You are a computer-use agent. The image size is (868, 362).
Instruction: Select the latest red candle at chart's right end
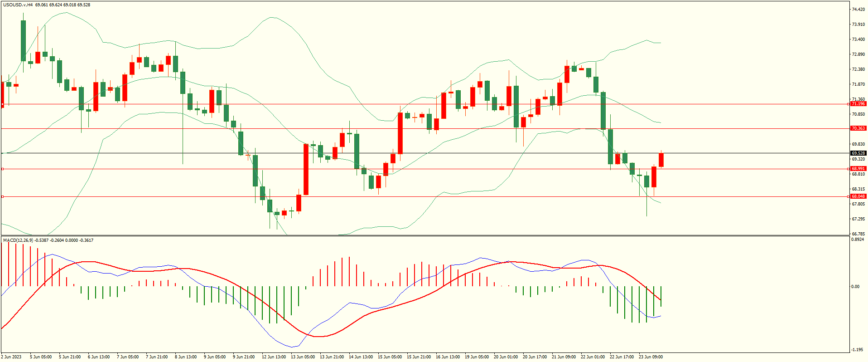click(x=661, y=160)
